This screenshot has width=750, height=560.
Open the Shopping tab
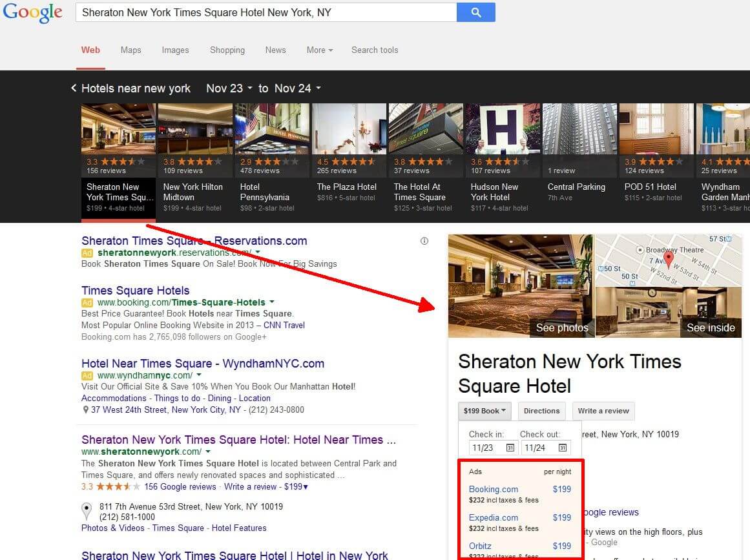click(227, 50)
